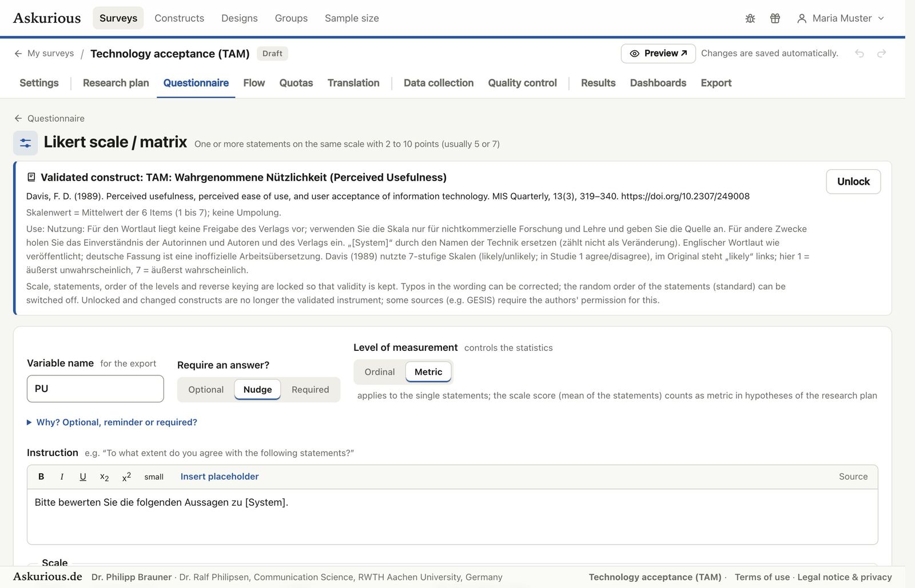Viewport: 915px width, 588px height.
Task: Go to the Translation tab
Action: (x=353, y=83)
